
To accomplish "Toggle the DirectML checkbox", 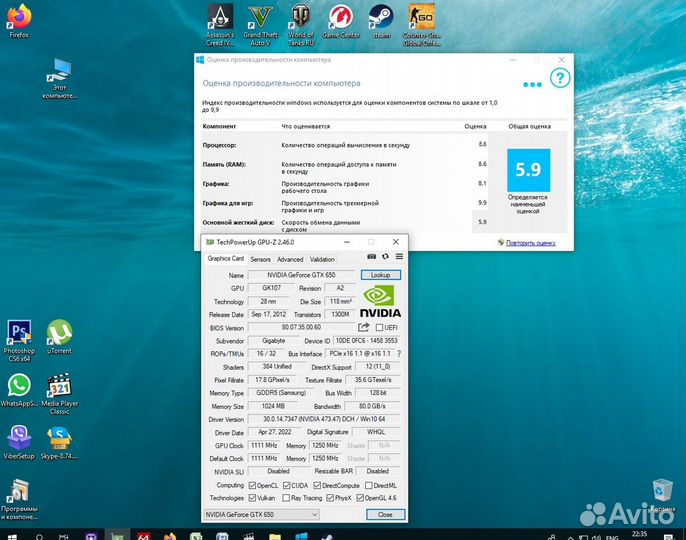I will point(369,485).
